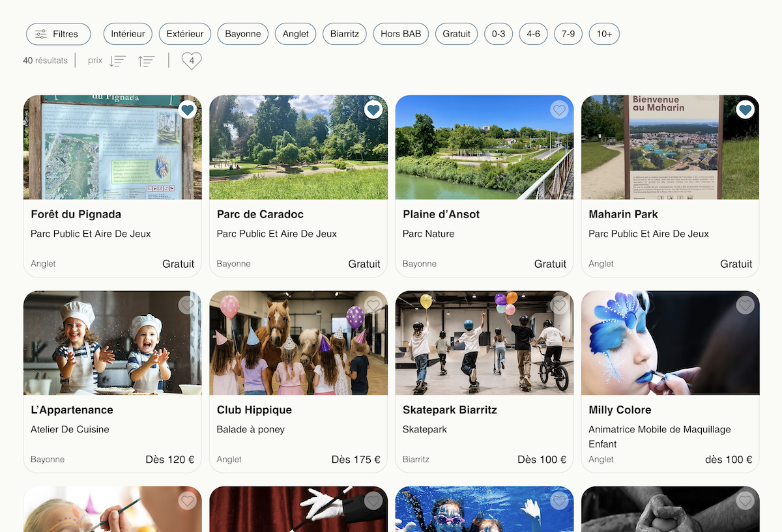The width and height of the screenshot is (782, 532).
Task: Open the Milly Colore title
Action: 620,410
